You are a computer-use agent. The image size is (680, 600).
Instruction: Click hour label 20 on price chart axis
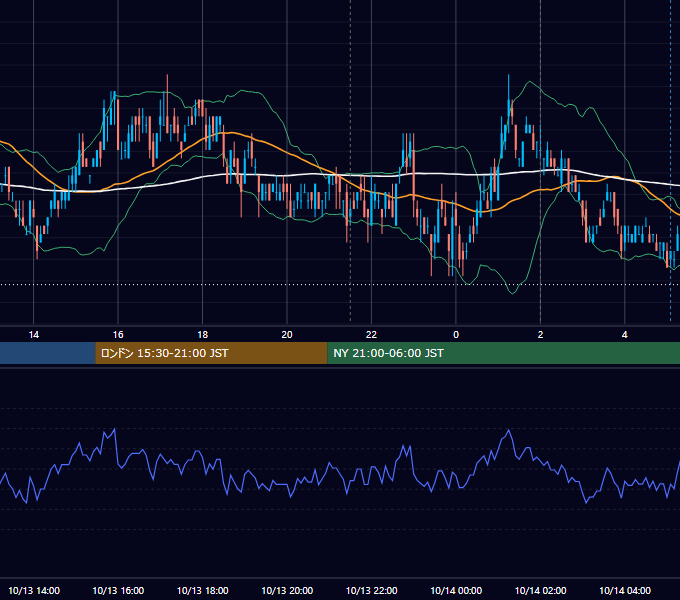[x=287, y=335]
